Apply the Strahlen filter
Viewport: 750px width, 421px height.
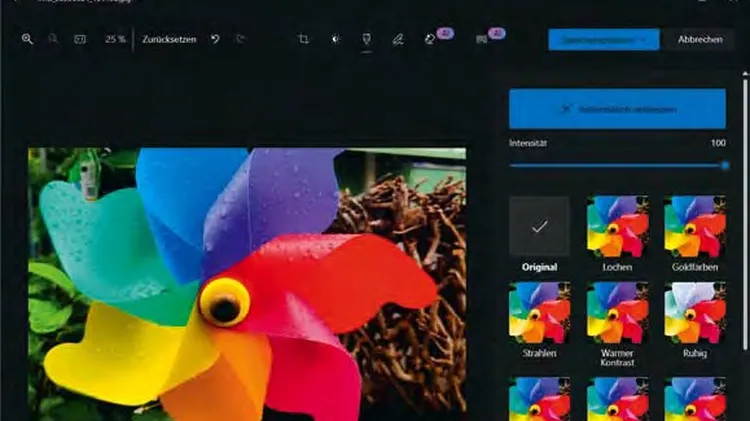pyautogui.click(x=540, y=313)
